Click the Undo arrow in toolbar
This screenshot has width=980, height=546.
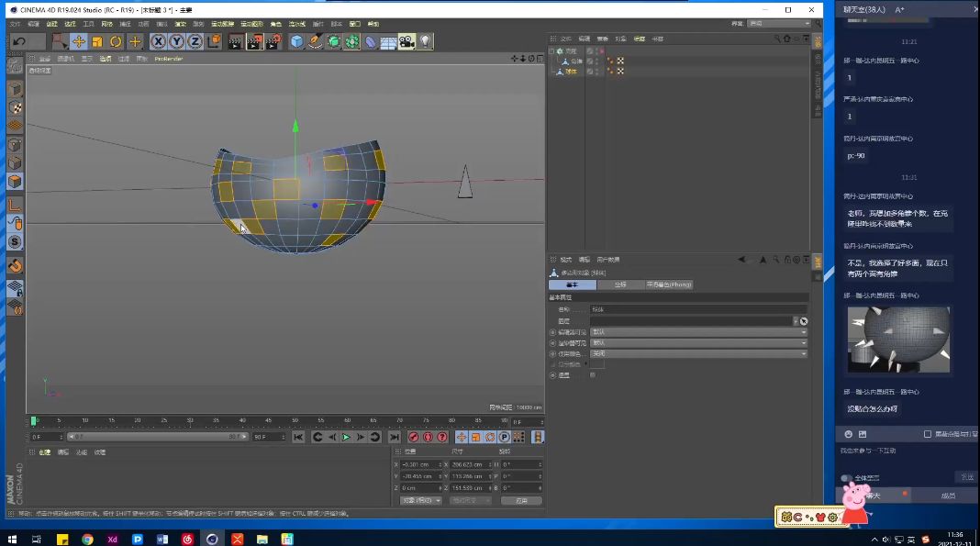(19, 41)
